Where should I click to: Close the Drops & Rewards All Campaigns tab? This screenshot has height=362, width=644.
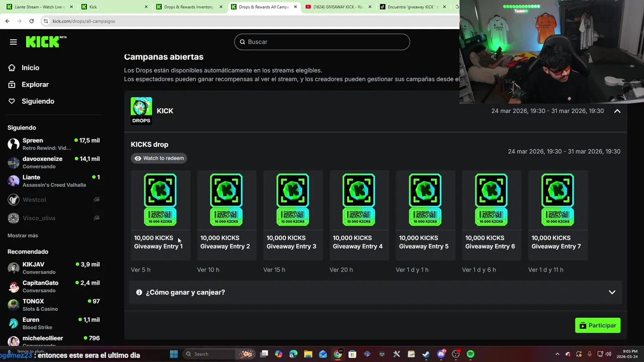295,7
